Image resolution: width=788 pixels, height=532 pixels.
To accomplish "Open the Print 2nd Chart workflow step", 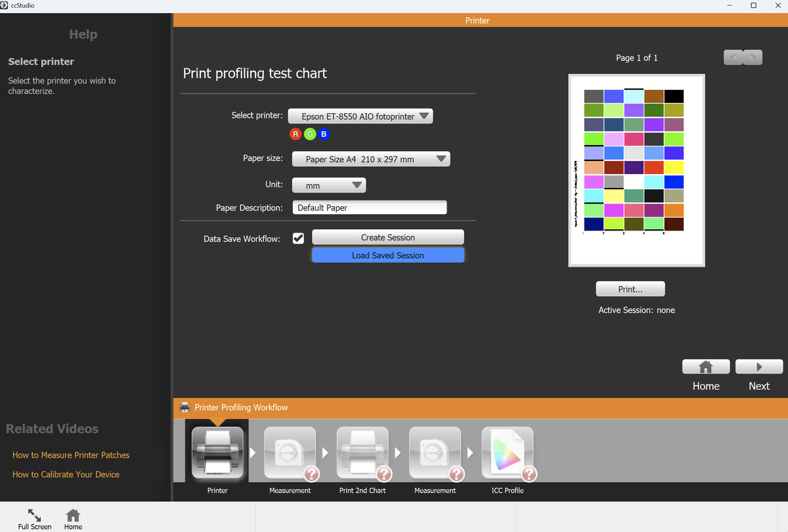I will tap(362, 453).
